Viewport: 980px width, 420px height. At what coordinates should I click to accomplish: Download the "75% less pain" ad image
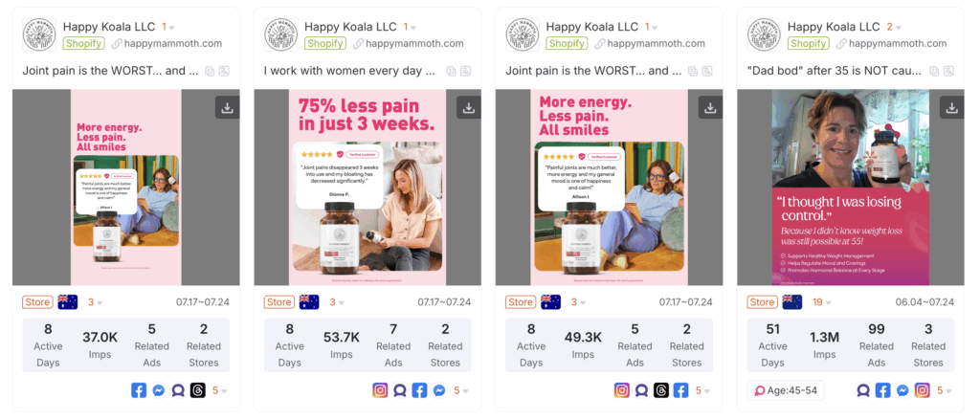(469, 107)
